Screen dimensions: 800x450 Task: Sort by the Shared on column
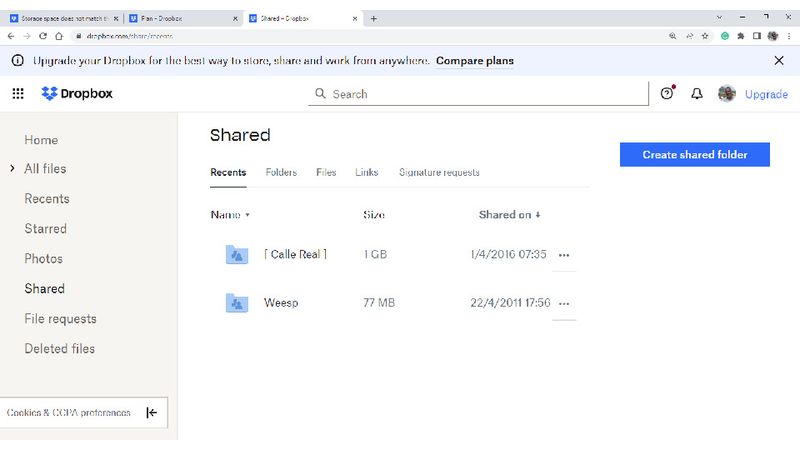click(x=509, y=215)
